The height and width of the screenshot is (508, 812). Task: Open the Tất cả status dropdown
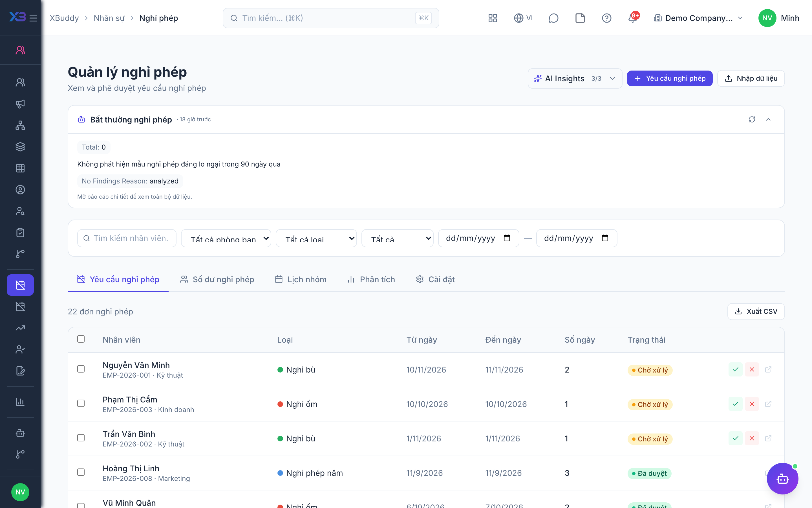tap(397, 238)
